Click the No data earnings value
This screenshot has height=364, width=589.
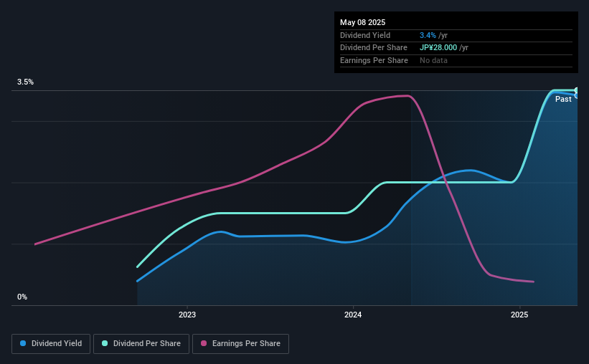tap(433, 60)
